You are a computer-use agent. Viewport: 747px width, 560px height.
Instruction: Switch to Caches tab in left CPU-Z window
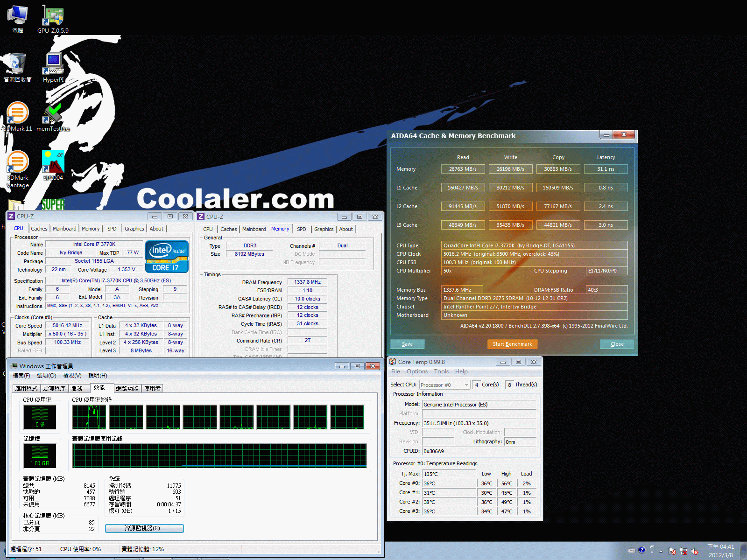(39, 229)
